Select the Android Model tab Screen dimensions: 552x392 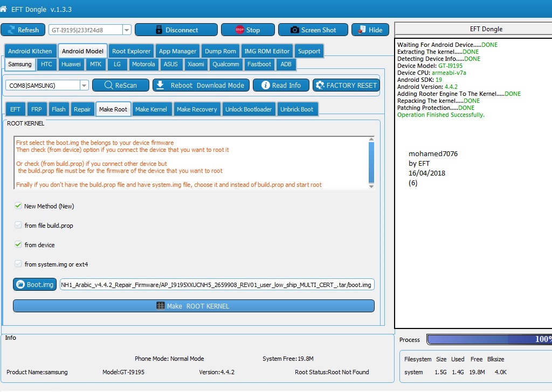click(x=82, y=51)
